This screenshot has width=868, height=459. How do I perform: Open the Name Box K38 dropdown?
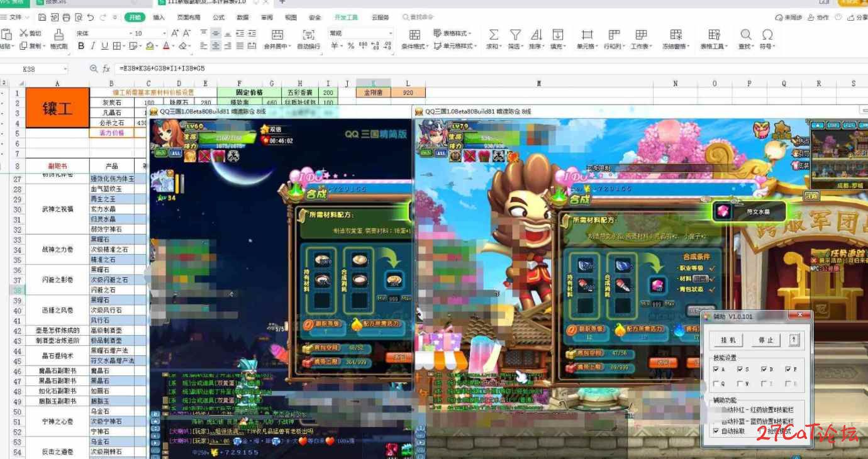65,69
